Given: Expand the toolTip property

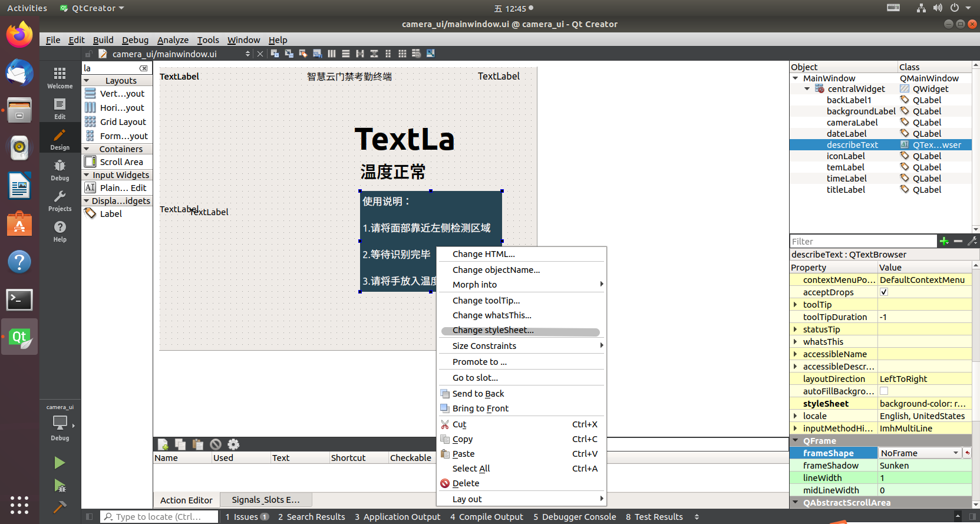Looking at the screenshot, I should [796, 305].
